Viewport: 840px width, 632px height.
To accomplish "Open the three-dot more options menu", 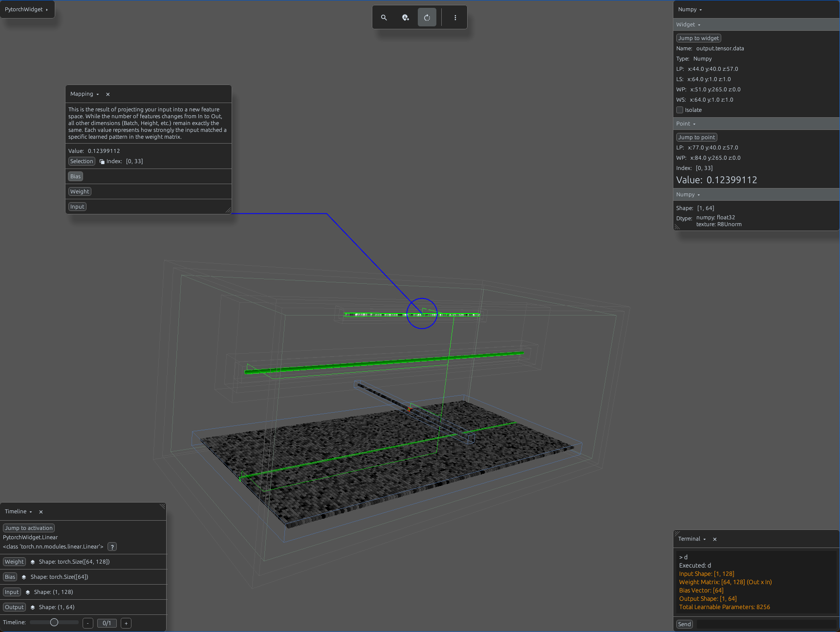I will (455, 18).
